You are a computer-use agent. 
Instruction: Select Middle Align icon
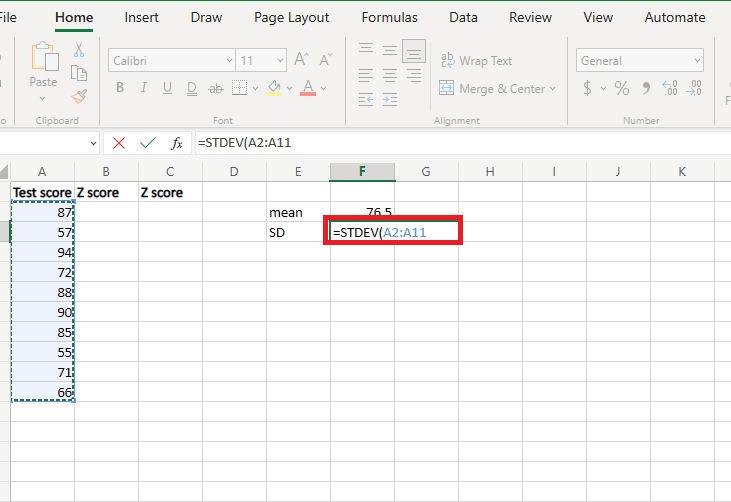click(390, 50)
